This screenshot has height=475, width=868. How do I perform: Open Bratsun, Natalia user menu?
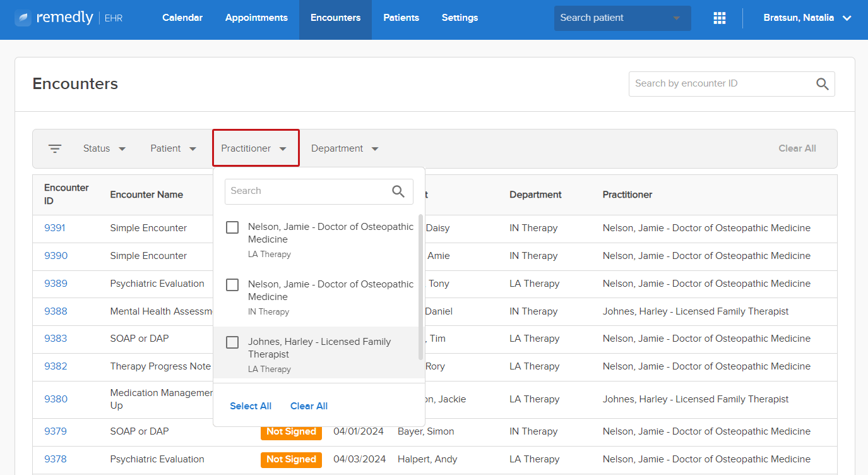807,18
